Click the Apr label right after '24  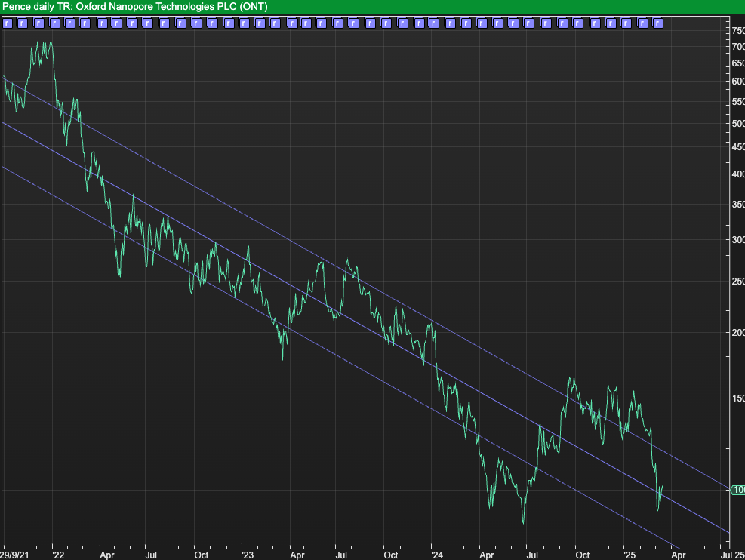pos(487,555)
